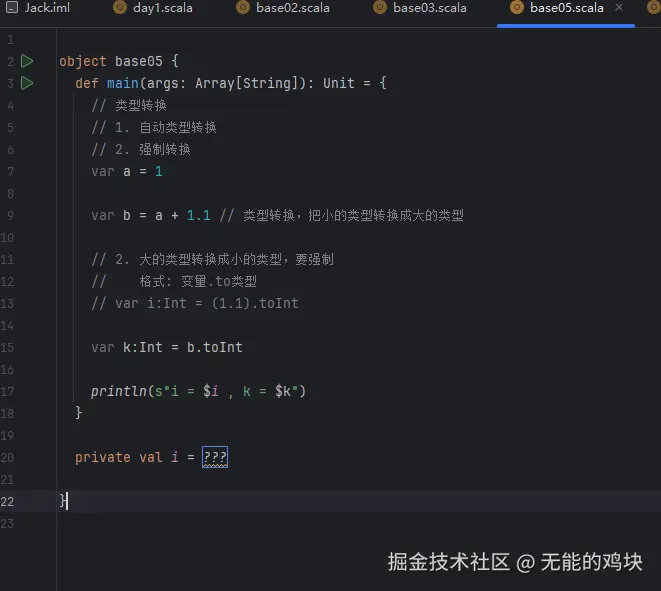Click the 'main' method name
The width and height of the screenshot is (661, 591).
(x=123, y=83)
